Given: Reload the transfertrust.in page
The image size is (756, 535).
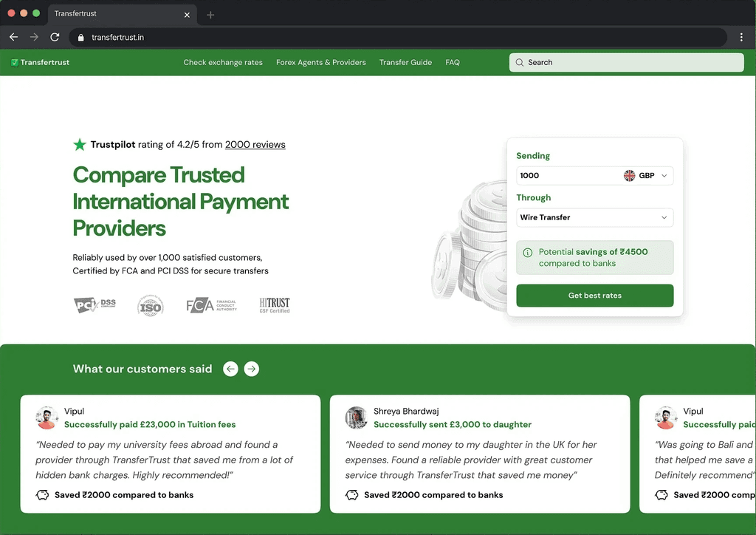Looking at the screenshot, I should pos(55,37).
